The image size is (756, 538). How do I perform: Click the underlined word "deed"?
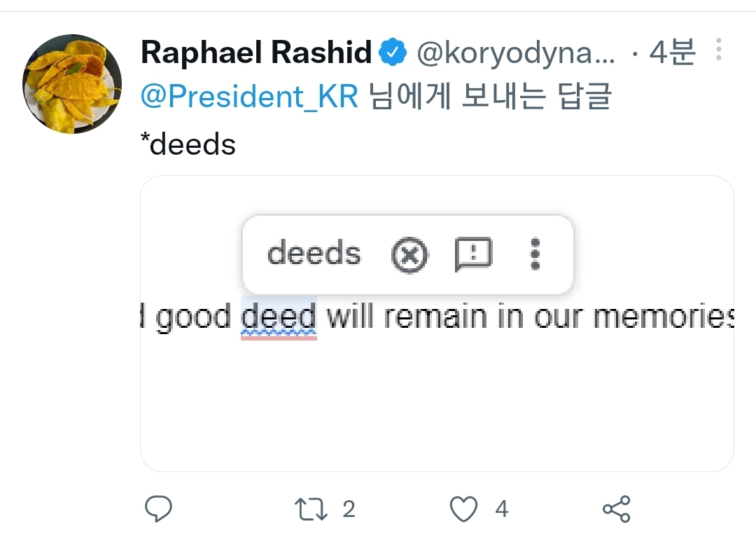pos(279,318)
